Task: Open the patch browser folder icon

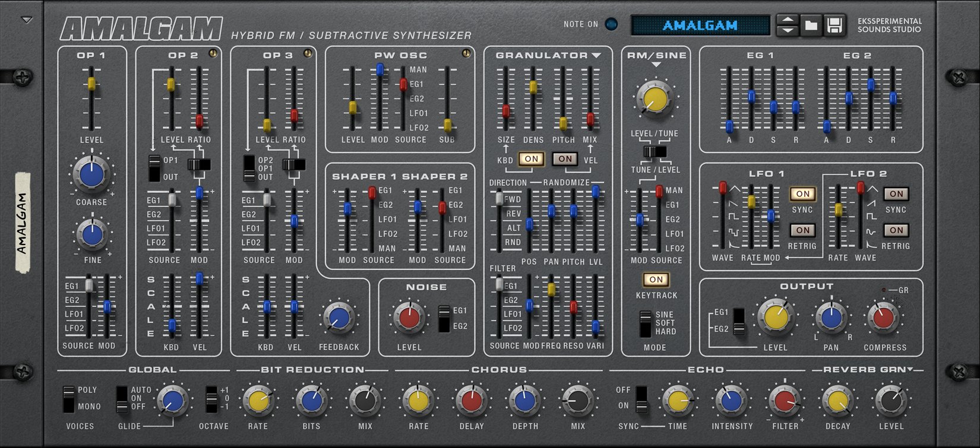Action: click(x=811, y=26)
